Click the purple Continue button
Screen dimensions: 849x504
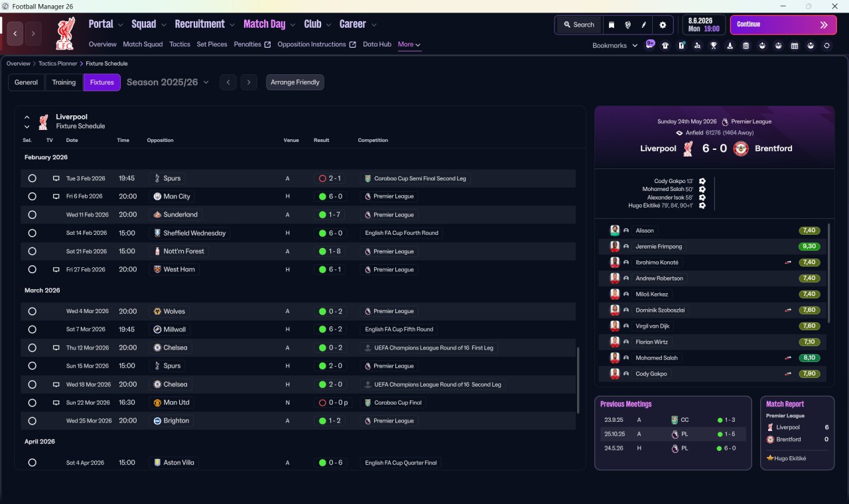(x=783, y=25)
